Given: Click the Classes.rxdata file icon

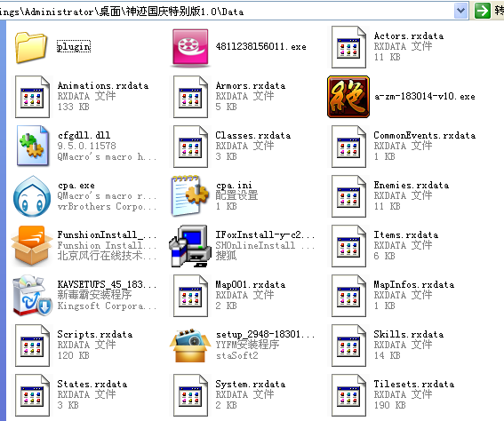Looking at the screenshot, I should click(x=190, y=147).
